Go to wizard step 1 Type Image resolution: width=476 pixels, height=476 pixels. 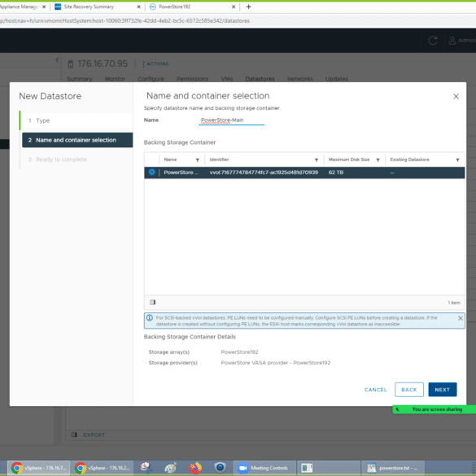click(77, 120)
